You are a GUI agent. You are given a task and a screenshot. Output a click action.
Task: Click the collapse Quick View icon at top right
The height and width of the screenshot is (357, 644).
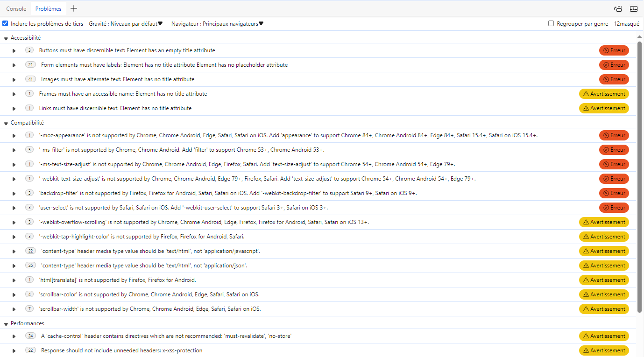point(634,8)
